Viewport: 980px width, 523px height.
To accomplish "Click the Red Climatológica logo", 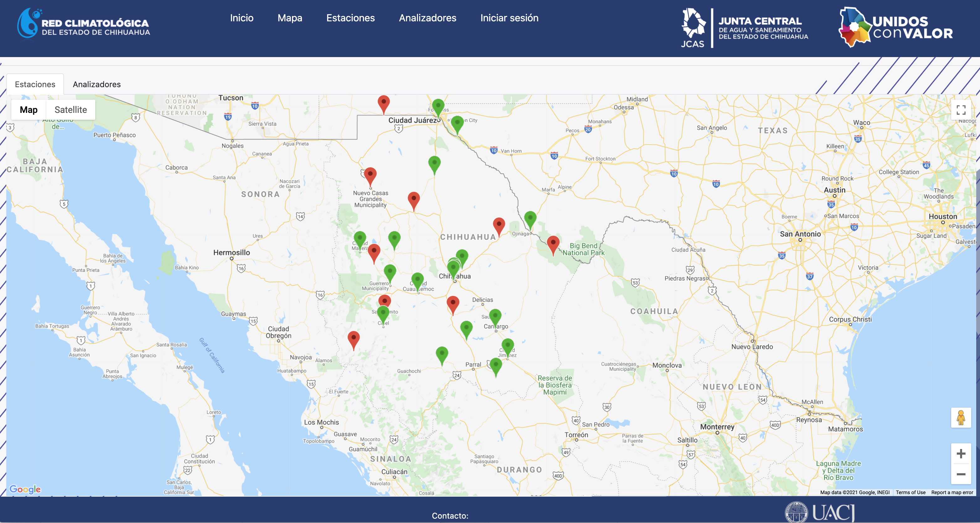I will click(84, 24).
